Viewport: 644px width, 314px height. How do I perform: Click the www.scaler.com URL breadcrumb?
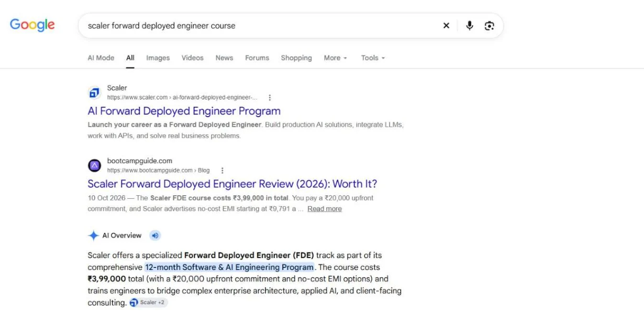[x=182, y=97]
